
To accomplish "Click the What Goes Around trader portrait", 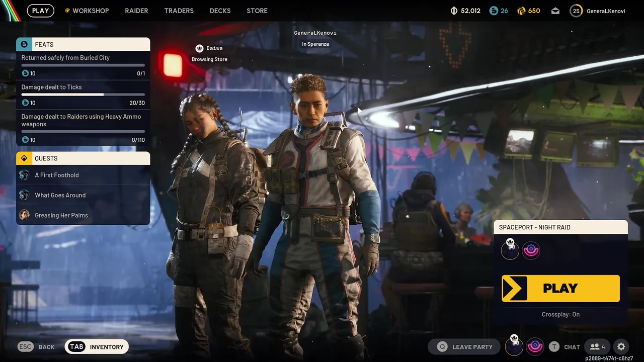I will pos(24,195).
